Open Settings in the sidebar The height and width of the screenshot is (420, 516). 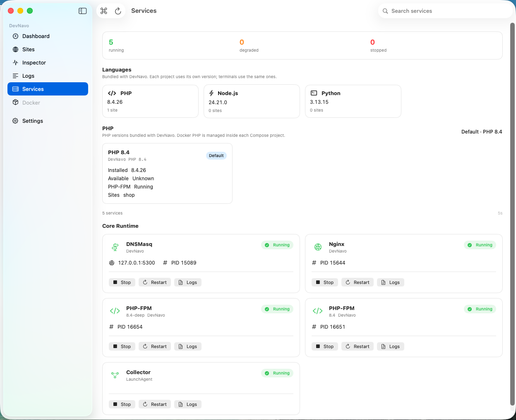pyautogui.click(x=48, y=121)
